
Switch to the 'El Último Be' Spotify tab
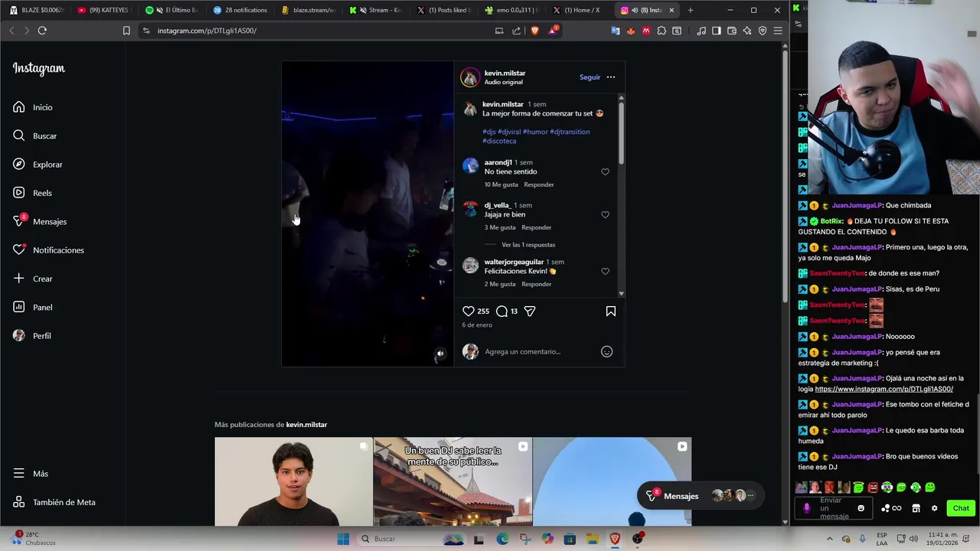click(172, 10)
